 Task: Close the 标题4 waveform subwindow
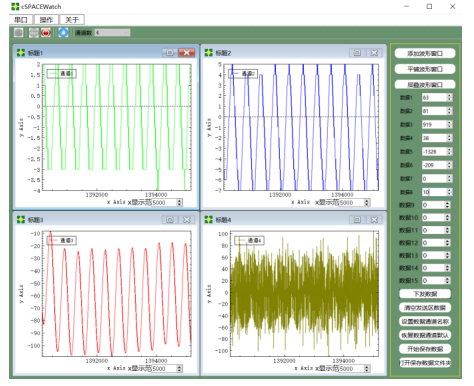[x=374, y=220]
